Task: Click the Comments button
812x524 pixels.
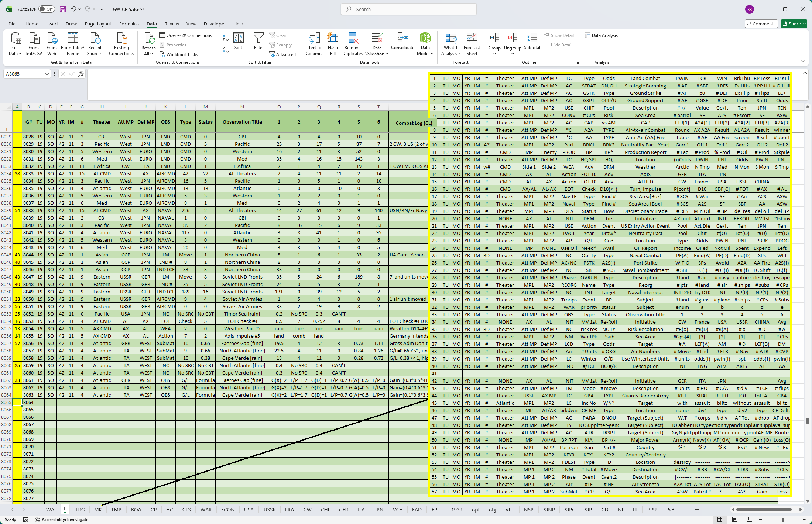Action: click(761, 24)
